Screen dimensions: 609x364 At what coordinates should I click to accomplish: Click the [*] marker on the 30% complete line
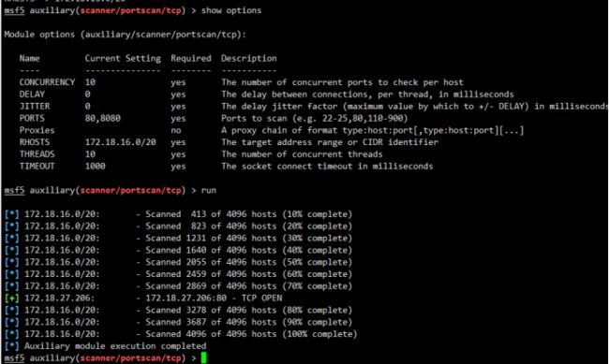[11, 239]
